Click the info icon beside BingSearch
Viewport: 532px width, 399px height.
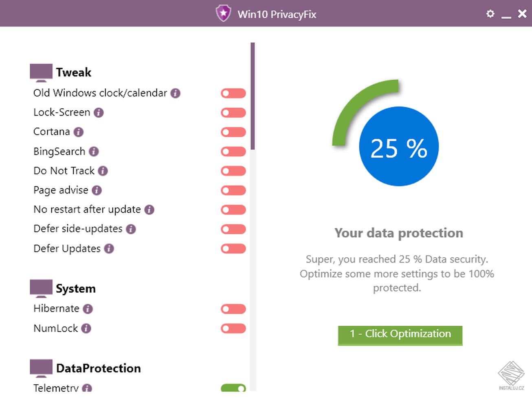[x=94, y=151]
